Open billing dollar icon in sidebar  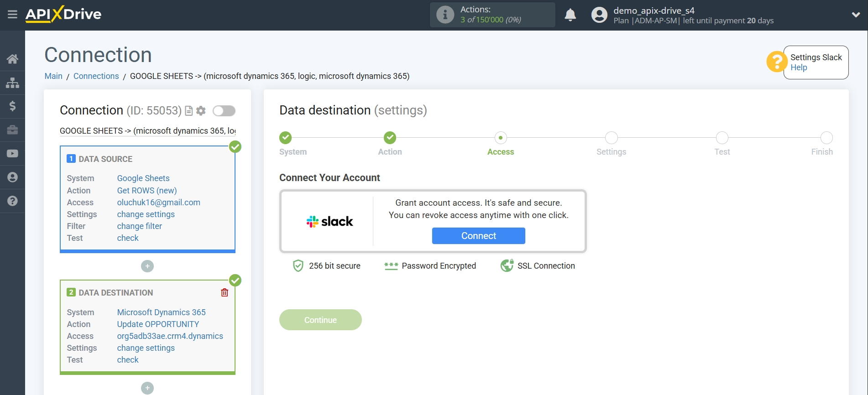[12, 106]
